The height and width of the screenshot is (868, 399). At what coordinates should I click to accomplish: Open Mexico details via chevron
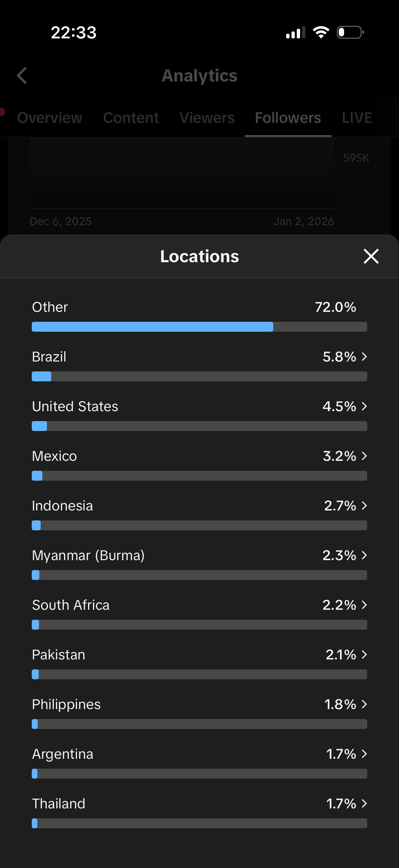pyautogui.click(x=364, y=456)
